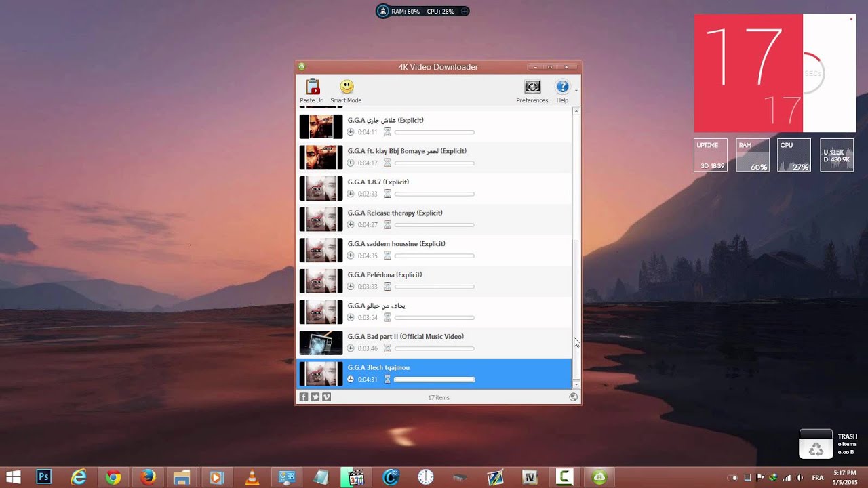The width and height of the screenshot is (868, 488).
Task: Click the progress bar of G.G.A Pelédona (Explicit)
Action: [434, 287]
